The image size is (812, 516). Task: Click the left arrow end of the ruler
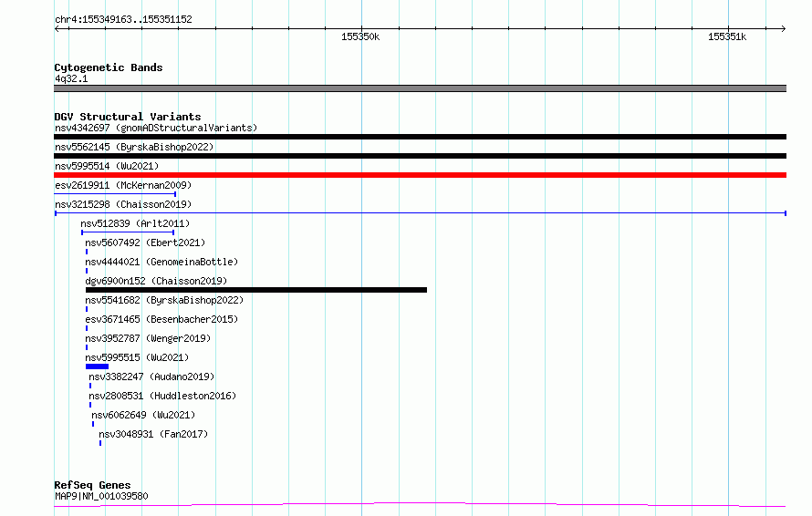pyautogui.click(x=57, y=29)
